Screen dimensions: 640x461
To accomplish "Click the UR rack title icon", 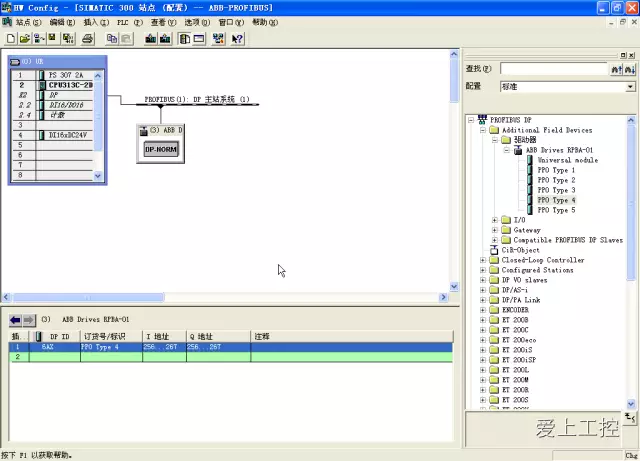I will 15,62.
